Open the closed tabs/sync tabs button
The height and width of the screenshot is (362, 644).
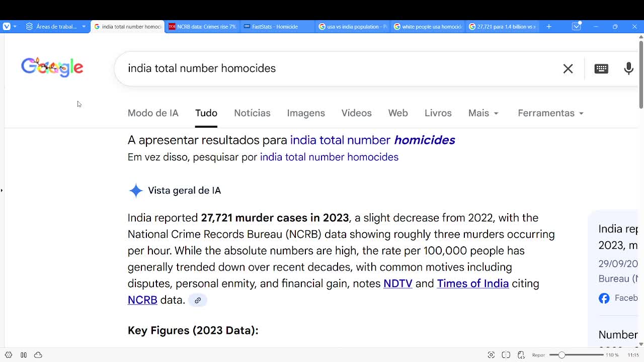pyautogui.click(x=577, y=27)
